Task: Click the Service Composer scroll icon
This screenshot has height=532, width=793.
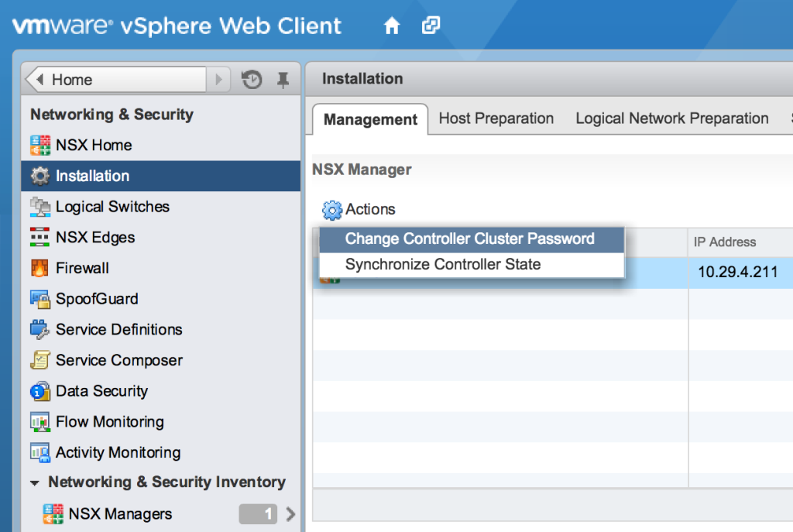Action: pyautogui.click(x=40, y=360)
